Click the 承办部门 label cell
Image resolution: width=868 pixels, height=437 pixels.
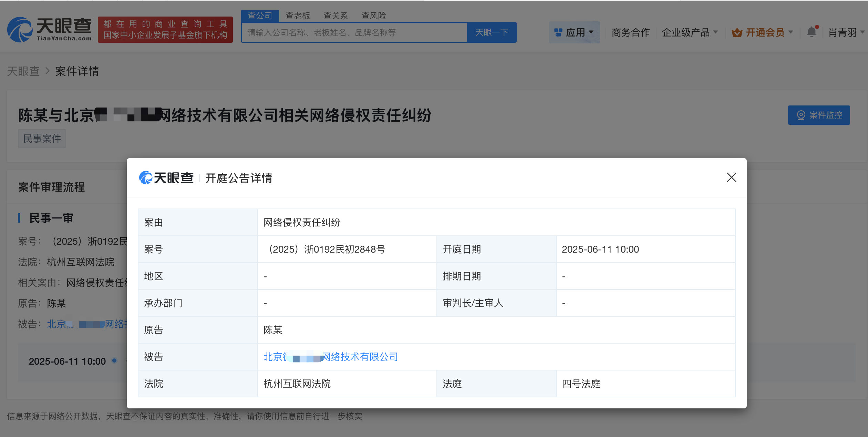click(x=198, y=303)
